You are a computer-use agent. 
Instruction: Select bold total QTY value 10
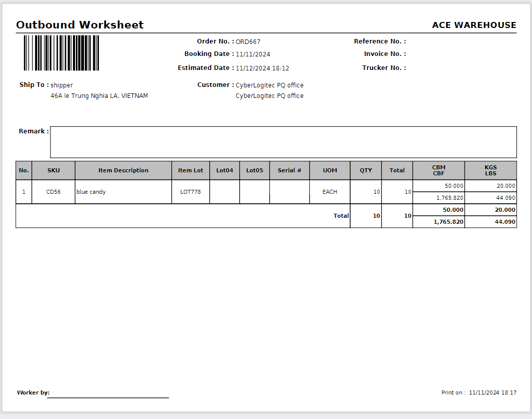tap(366, 216)
